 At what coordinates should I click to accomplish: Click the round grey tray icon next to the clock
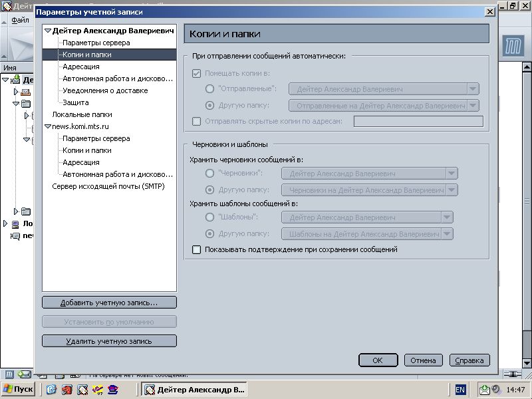pos(496,389)
